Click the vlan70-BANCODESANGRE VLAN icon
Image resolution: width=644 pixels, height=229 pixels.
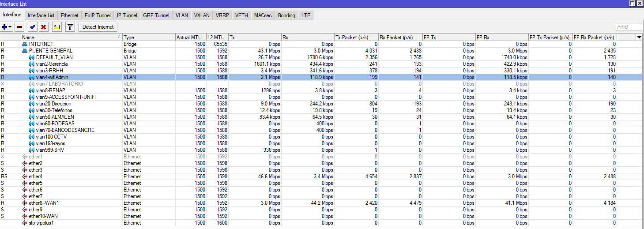[x=32, y=130]
